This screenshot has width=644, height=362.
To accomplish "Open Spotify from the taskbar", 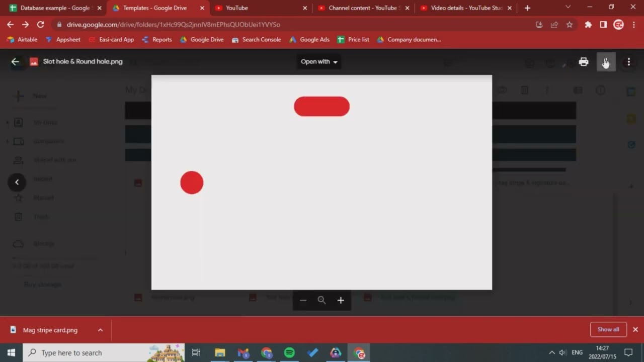I will pos(289,352).
